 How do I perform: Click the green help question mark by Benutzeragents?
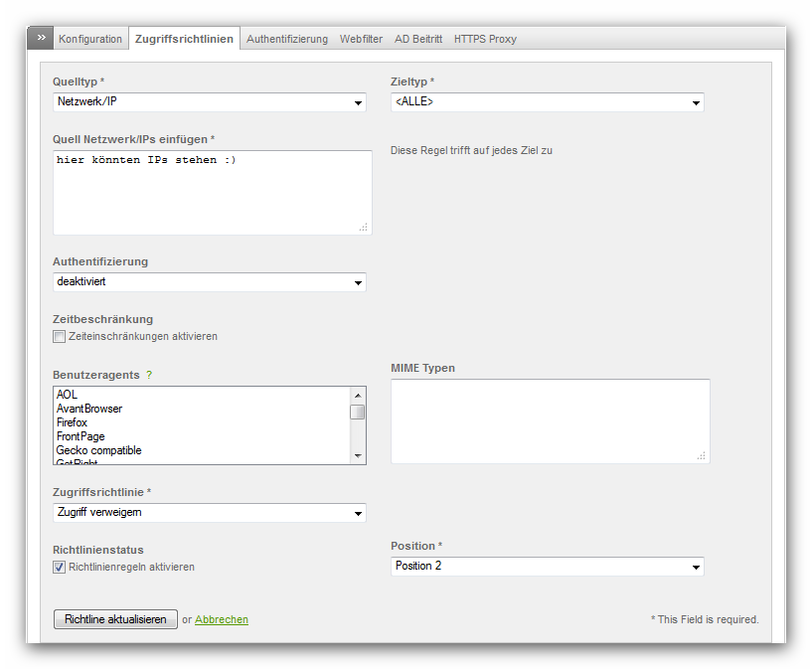point(149,375)
